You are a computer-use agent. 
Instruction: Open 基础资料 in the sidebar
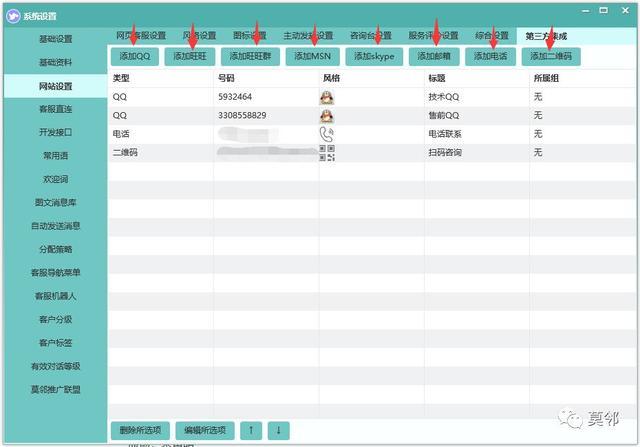pyautogui.click(x=56, y=62)
